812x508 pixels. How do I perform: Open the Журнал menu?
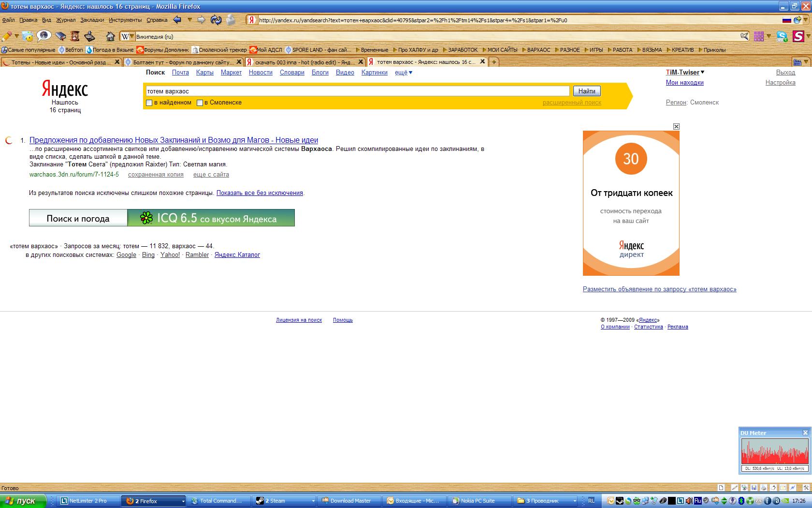click(66, 20)
